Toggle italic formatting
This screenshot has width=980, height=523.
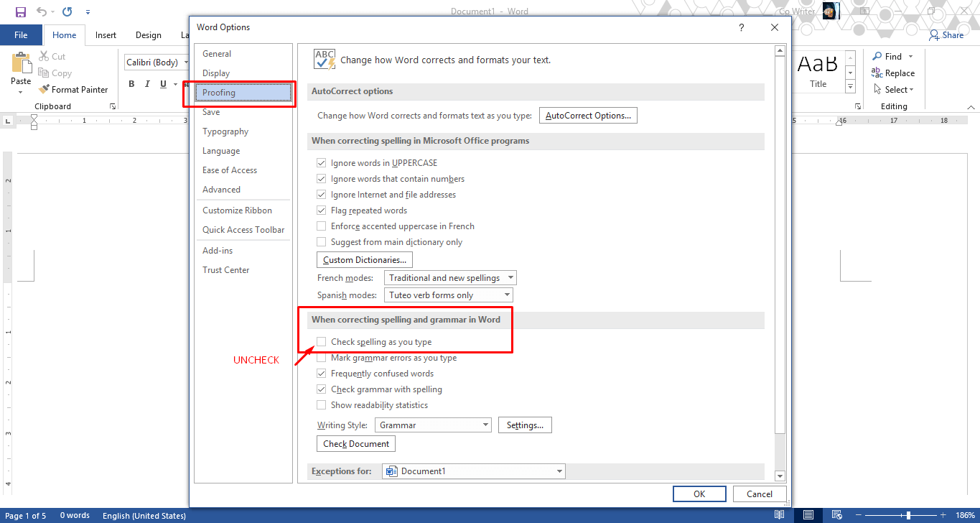pos(146,83)
